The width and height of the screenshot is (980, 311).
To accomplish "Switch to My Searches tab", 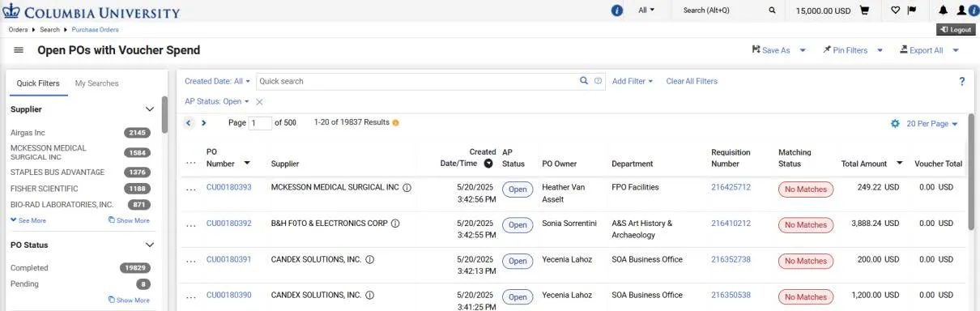I will coord(96,83).
